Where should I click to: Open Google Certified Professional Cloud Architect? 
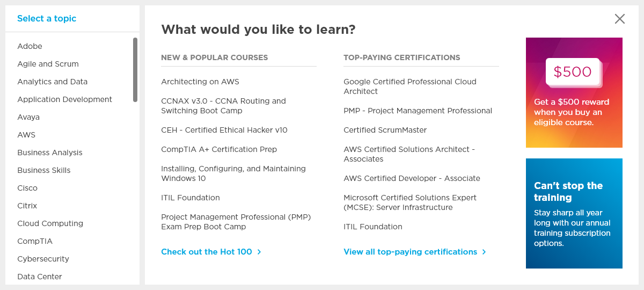[410, 86]
